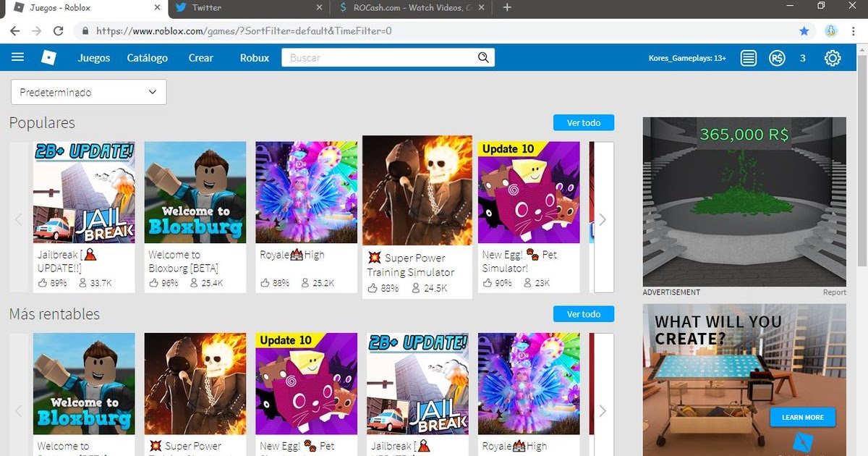The height and width of the screenshot is (456, 868).
Task: Click the browser address bar URL
Action: point(244,31)
